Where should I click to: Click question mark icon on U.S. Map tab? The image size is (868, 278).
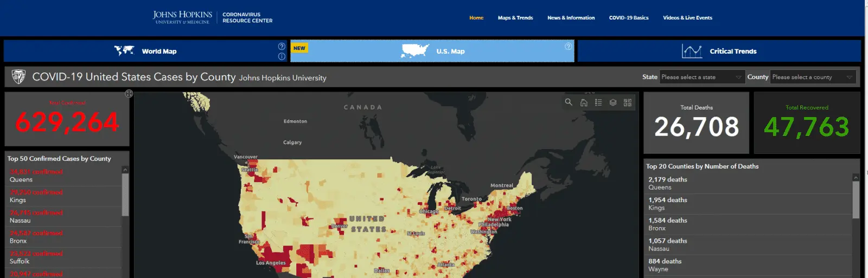coord(569,46)
